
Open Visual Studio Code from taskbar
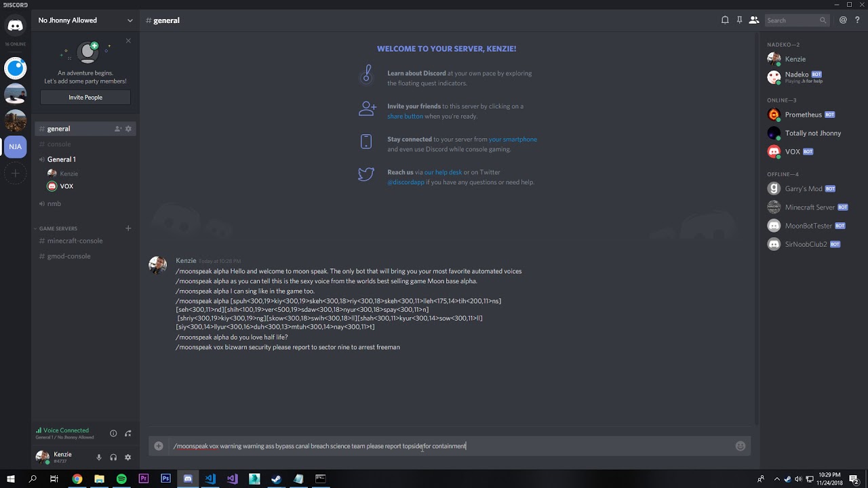tap(210, 479)
